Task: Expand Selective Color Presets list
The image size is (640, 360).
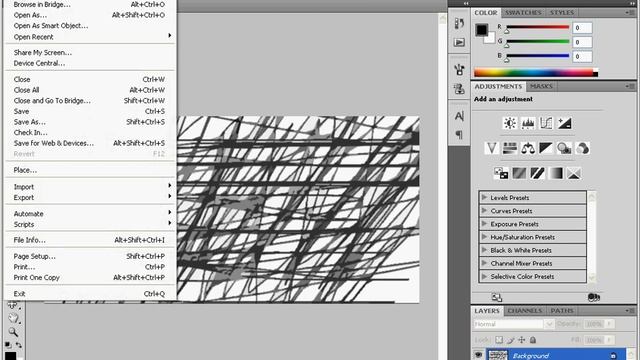Action: pyautogui.click(x=484, y=276)
